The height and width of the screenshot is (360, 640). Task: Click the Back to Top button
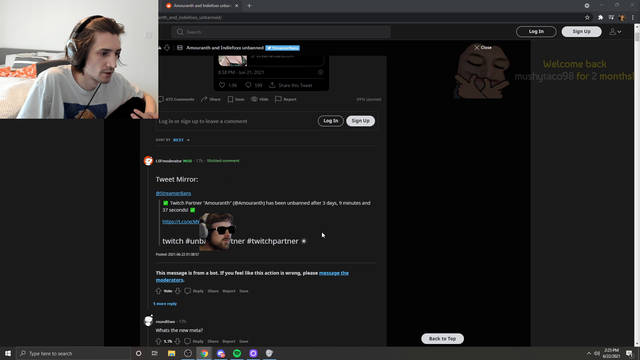point(442,339)
